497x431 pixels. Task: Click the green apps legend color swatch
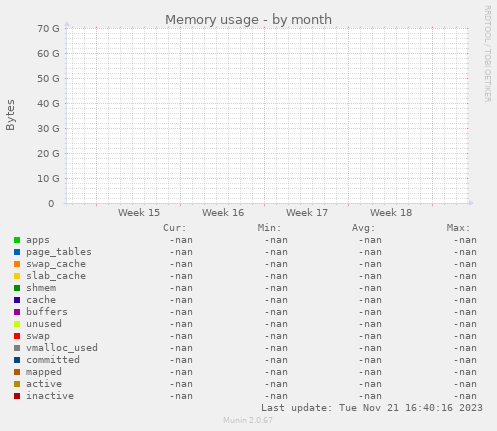point(17,240)
